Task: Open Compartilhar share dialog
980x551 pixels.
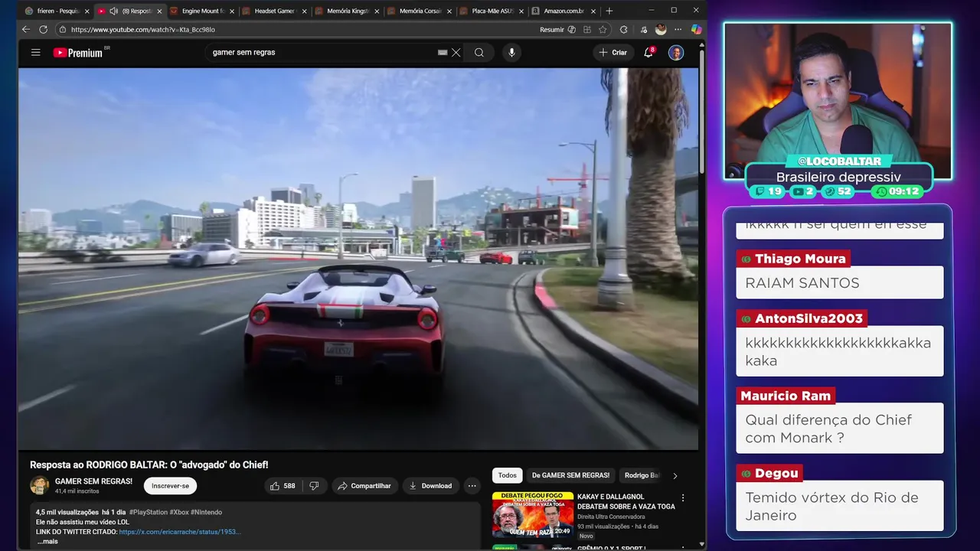Action: coord(364,486)
